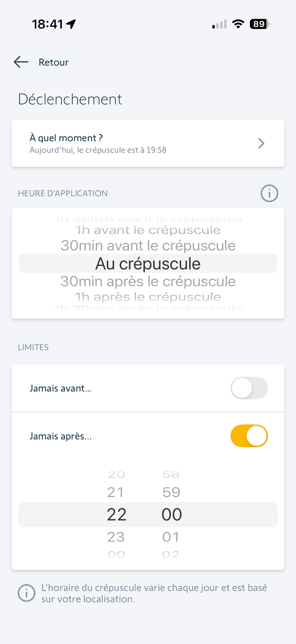The width and height of the screenshot is (296, 644).
Task: Tap the location arrow by clock
Action: pos(71,24)
